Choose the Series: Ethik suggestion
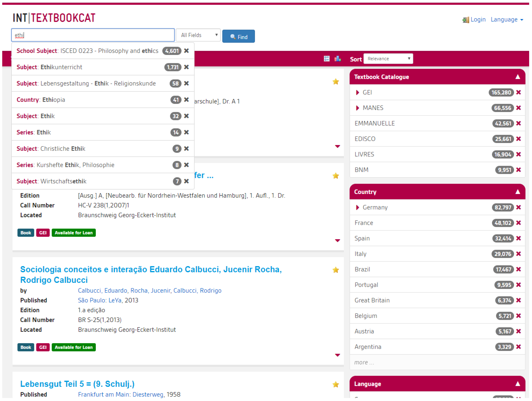This screenshot has width=532, height=401. click(x=34, y=132)
